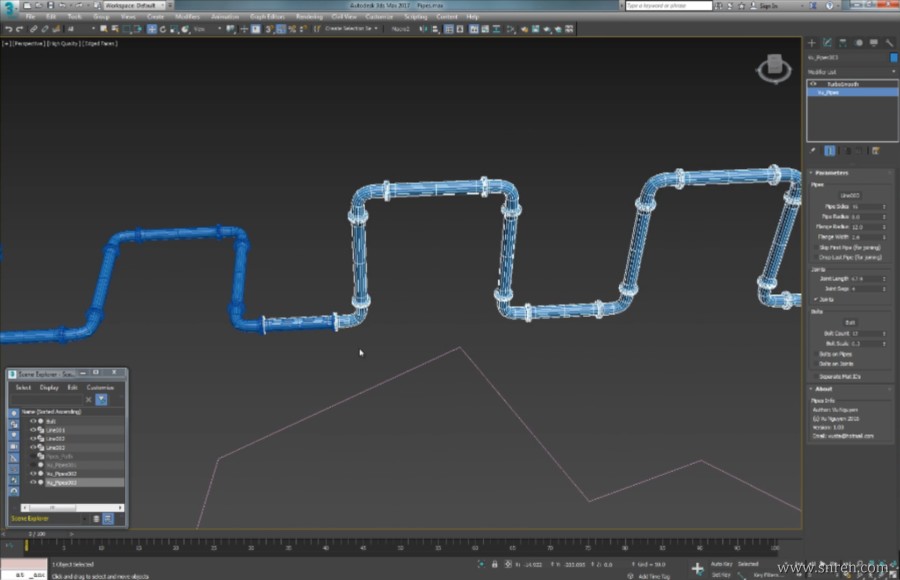Image resolution: width=900 pixels, height=580 pixels.
Task: Click the Auto Key button
Action: click(721, 564)
